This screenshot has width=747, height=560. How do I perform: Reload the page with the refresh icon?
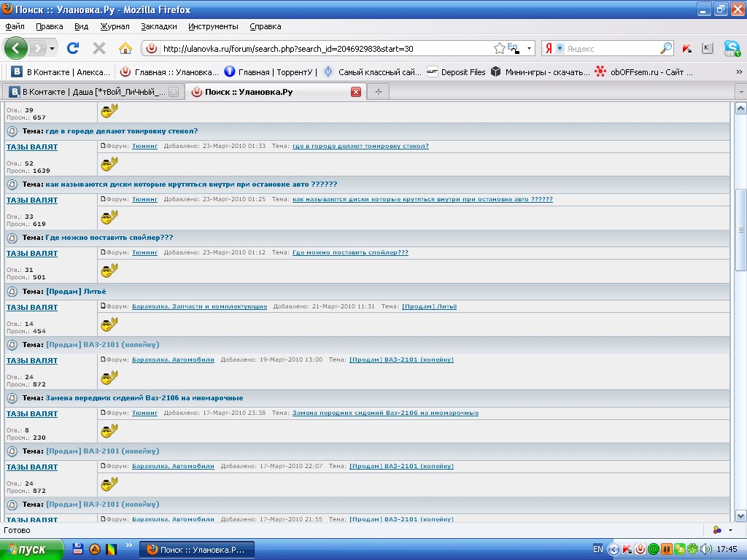[73, 48]
